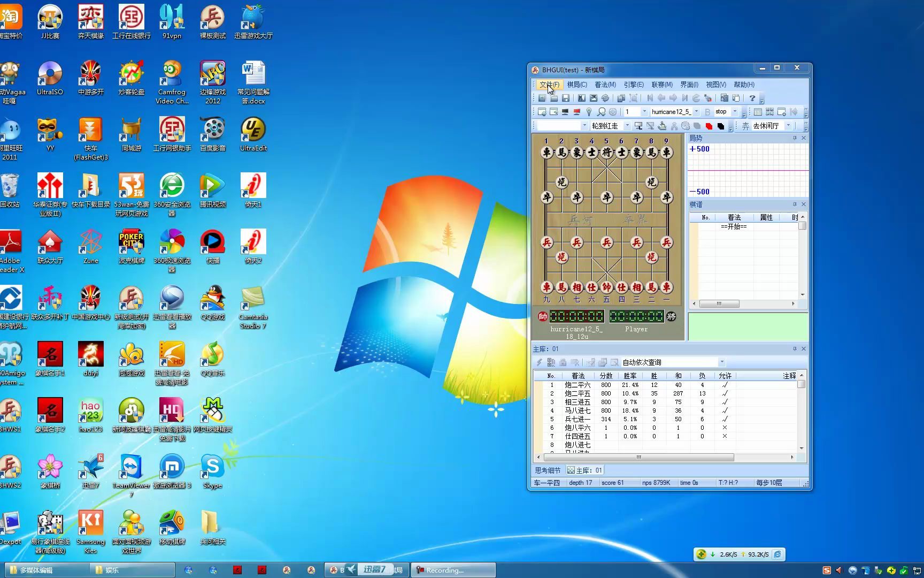Click the library table horizontal scrollbar
924x578 pixels.
tap(665, 458)
